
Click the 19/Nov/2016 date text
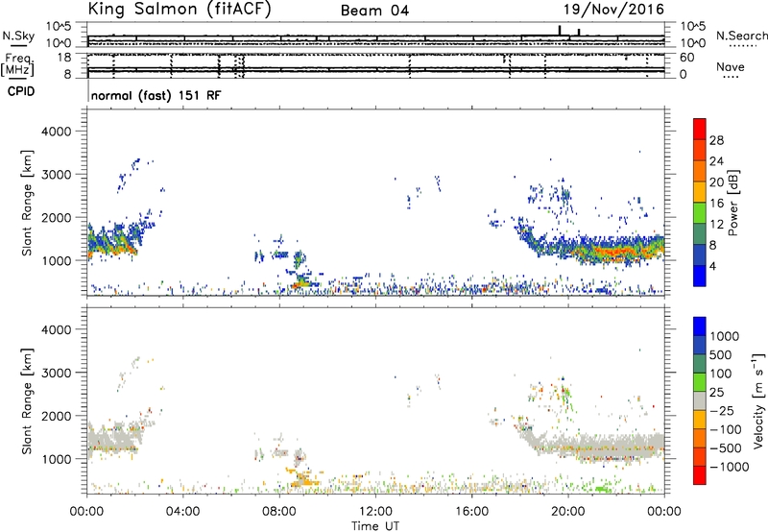click(613, 10)
